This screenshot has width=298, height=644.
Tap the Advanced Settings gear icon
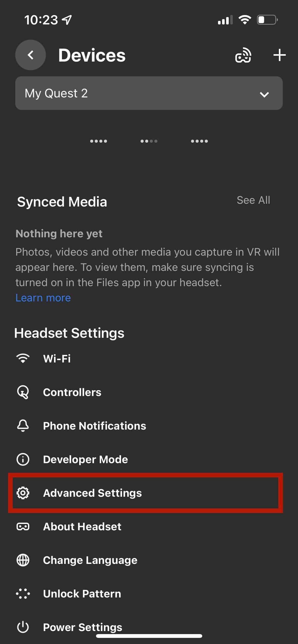(23, 493)
